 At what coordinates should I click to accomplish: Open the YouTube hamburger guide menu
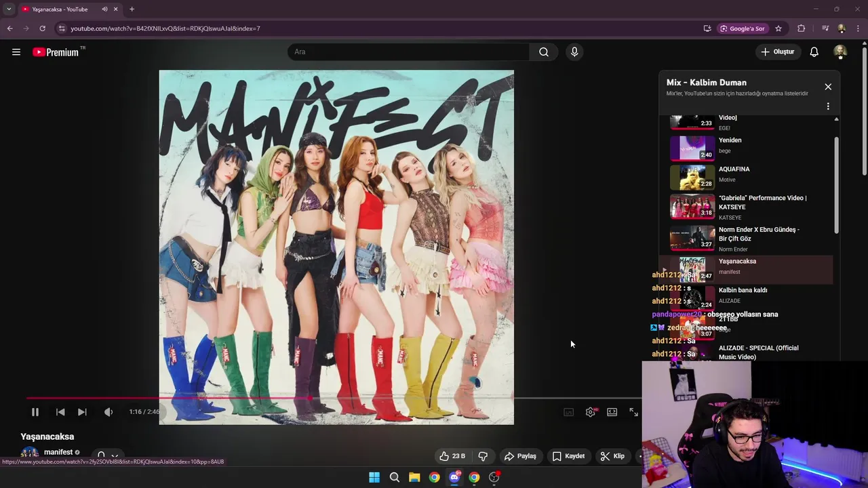tap(16, 52)
